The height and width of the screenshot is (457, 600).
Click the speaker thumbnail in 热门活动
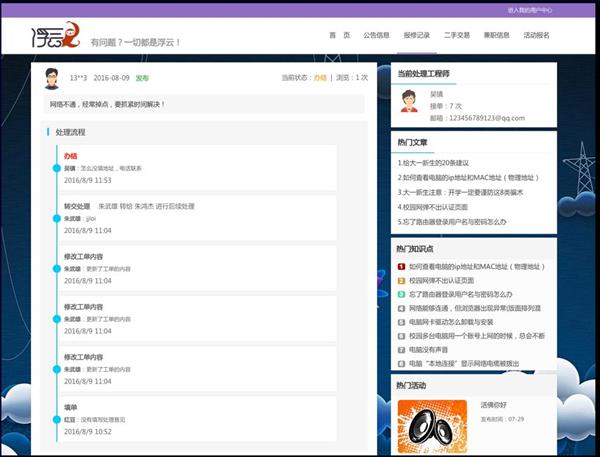[432, 426]
